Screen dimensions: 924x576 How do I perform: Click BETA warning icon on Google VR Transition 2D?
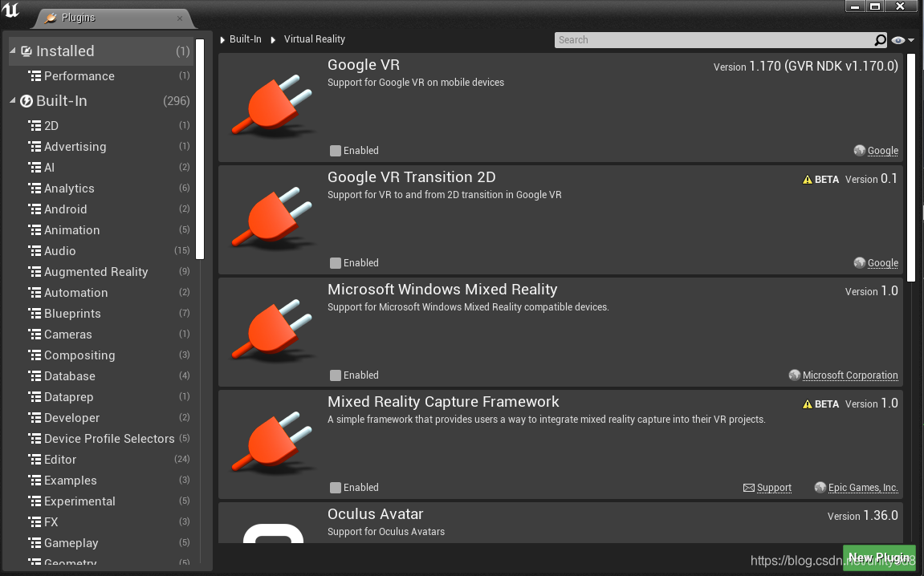pos(808,180)
